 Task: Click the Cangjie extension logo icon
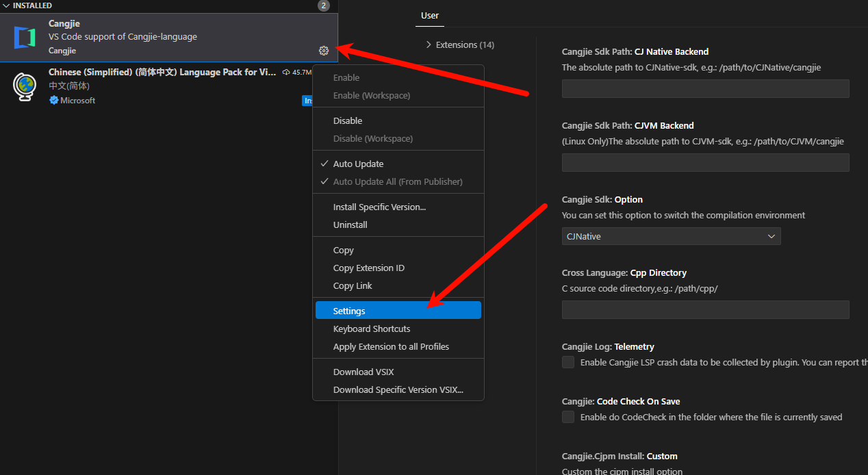[x=25, y=38]
